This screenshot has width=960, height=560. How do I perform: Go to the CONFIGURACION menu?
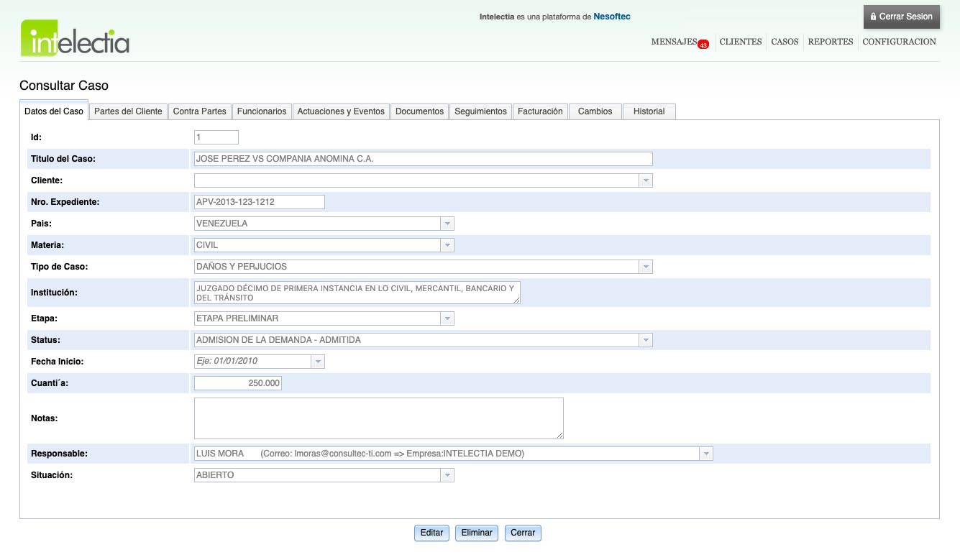pyautogui.click(x=899, y=42)
